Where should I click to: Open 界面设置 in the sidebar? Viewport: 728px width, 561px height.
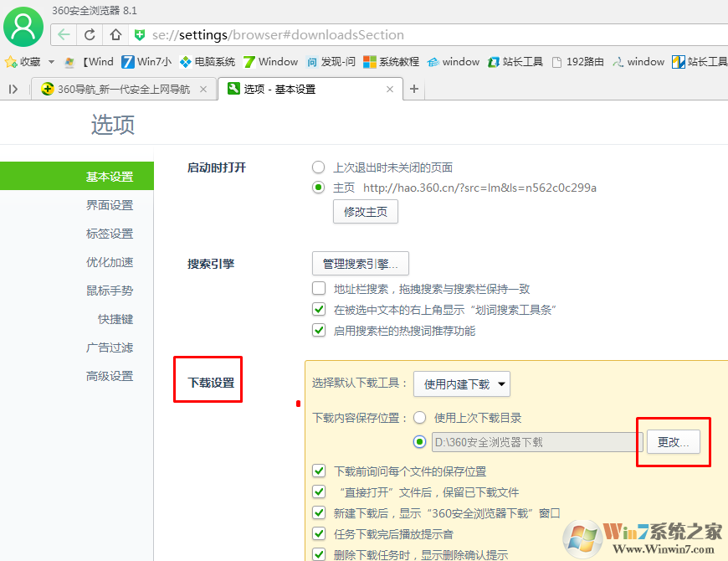pyautogui.click(x=110, y=205)
